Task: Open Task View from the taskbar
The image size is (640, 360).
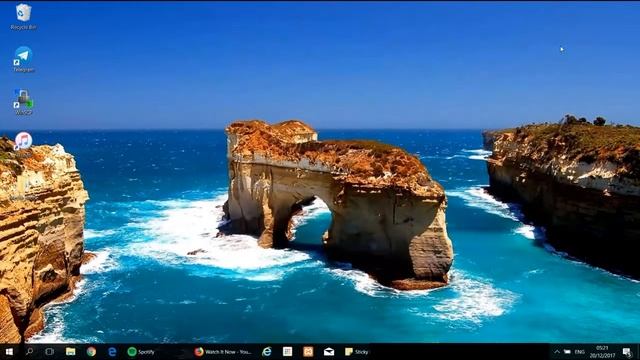Action: [x=49, y=351]
